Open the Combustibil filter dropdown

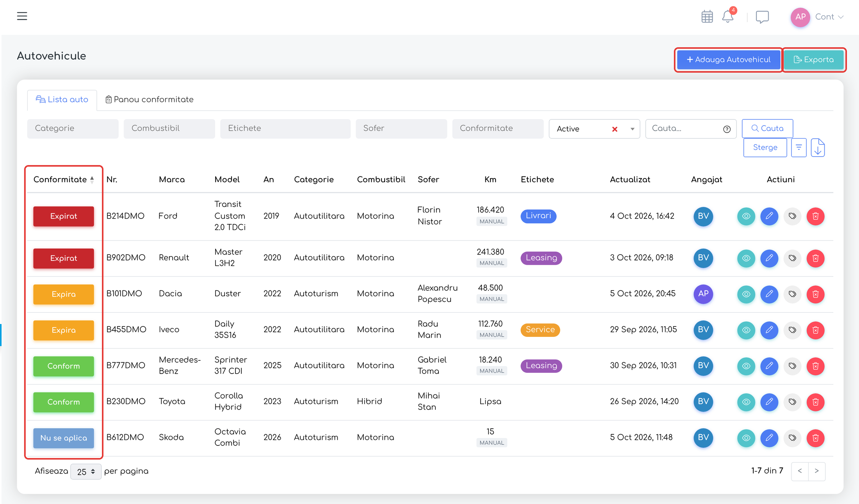coord(169,128)
